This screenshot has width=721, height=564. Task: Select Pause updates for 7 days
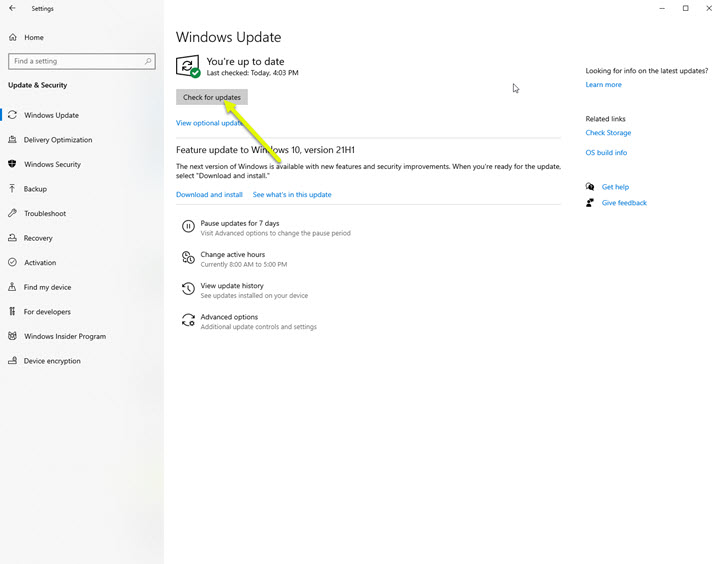tap(240, 223)
